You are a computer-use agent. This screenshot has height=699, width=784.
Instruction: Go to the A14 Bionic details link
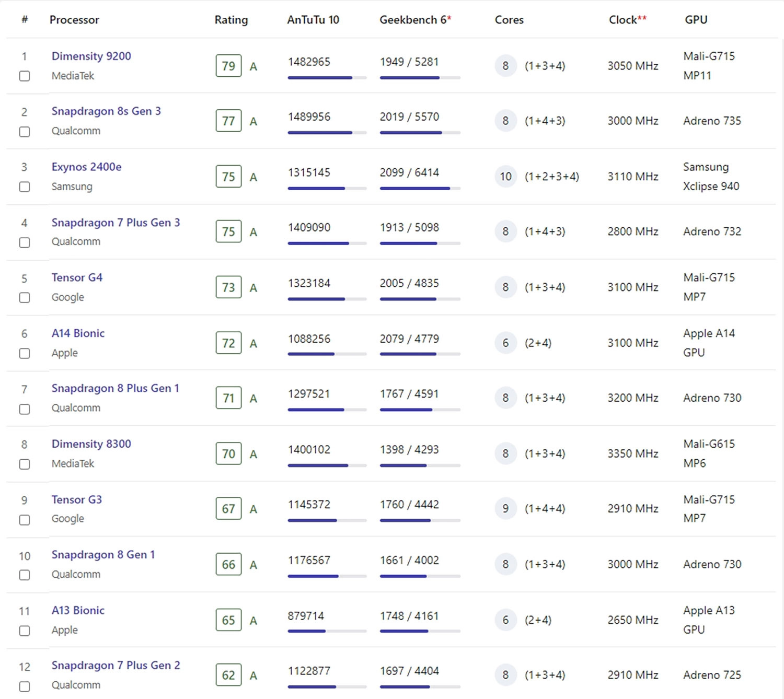(x=78, y=333)
